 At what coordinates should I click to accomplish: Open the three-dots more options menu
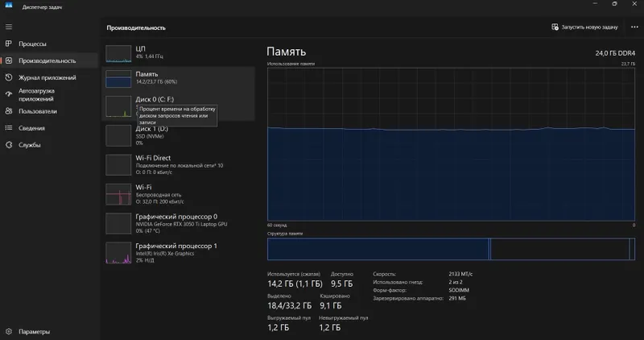[634, 27]
